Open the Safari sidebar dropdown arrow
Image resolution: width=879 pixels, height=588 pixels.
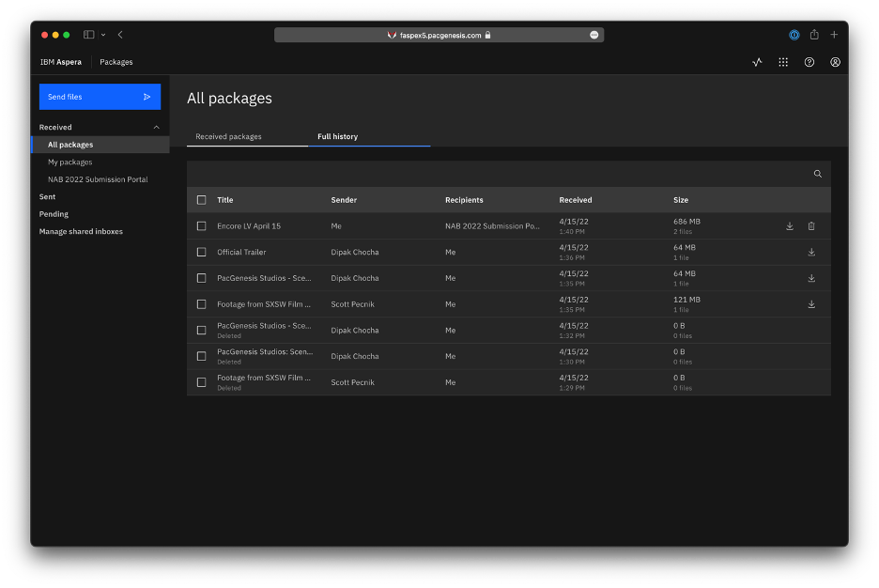point(103,35)
